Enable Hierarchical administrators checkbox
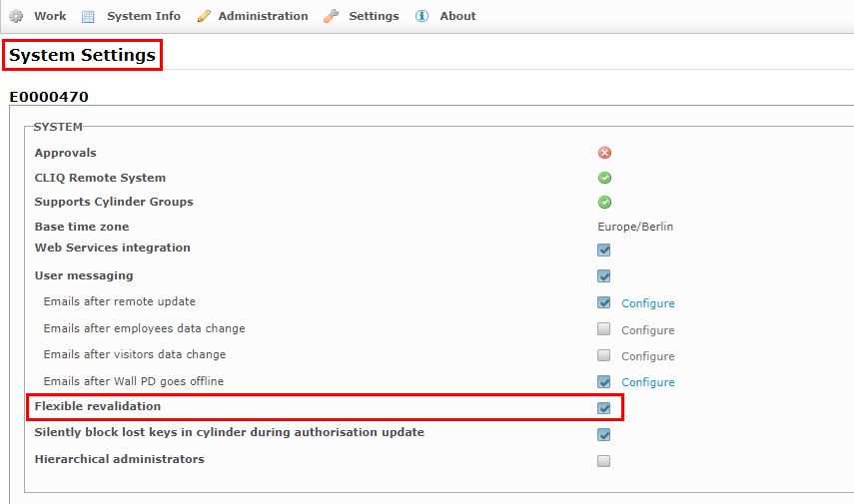854x504 pixels. pyautogui.click(x=603, y=461)
